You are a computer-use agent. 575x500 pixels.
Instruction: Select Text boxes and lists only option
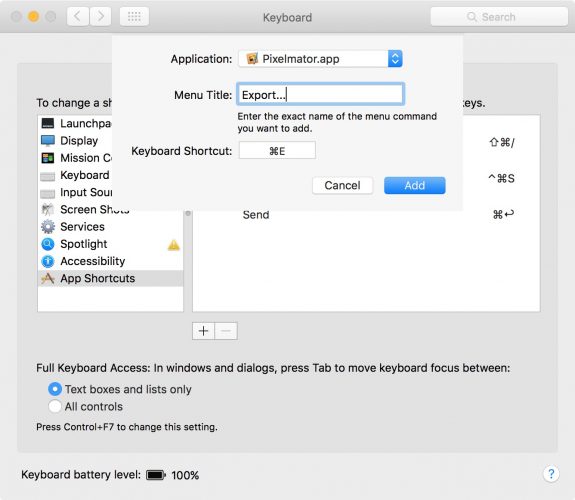[55, 389]
